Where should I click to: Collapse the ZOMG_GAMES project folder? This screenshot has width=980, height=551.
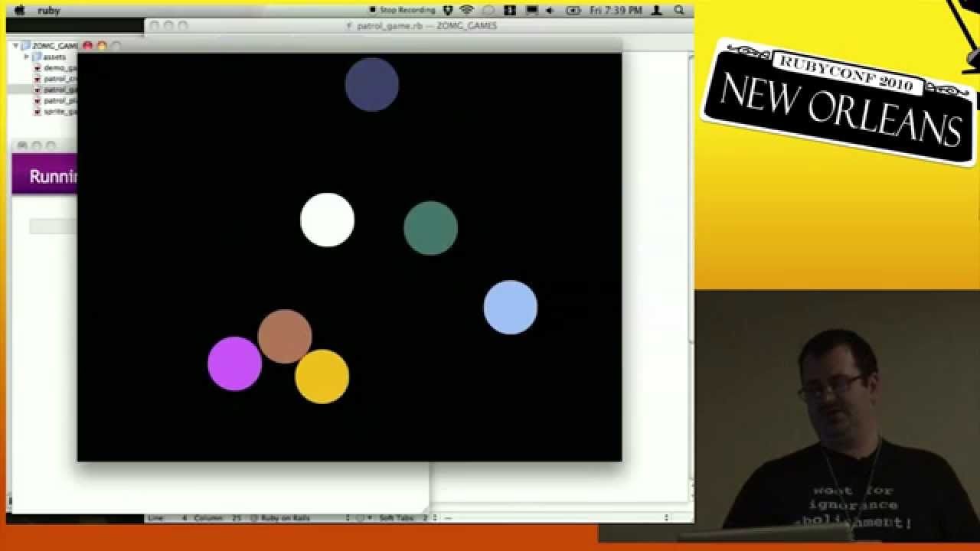click(16, 46)
